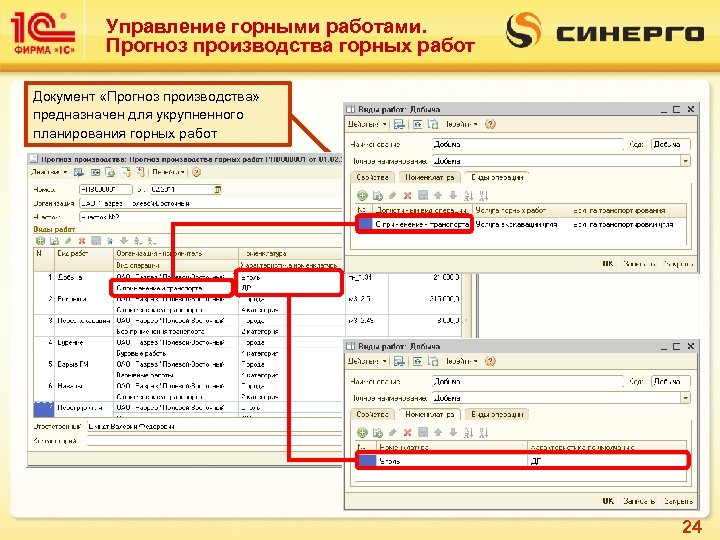Click Наименование field in upper Виды работ window
The height and width of the screenshot is (540, 720).
tap(528, 144)
